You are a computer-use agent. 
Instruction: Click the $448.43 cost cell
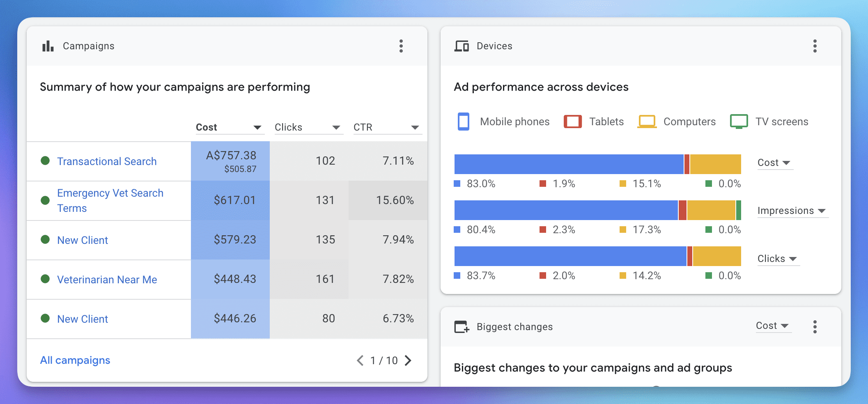230,279
